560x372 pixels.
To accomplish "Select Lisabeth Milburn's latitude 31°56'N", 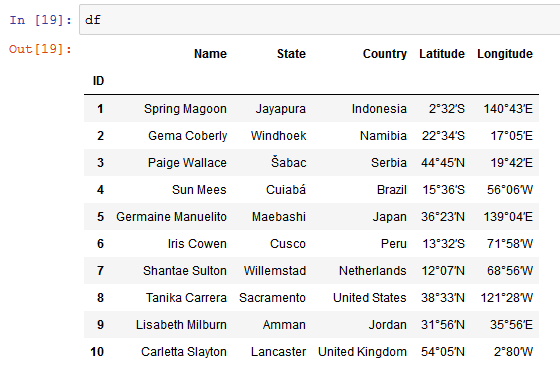I will pyautogui.click(x=443, y=325).
